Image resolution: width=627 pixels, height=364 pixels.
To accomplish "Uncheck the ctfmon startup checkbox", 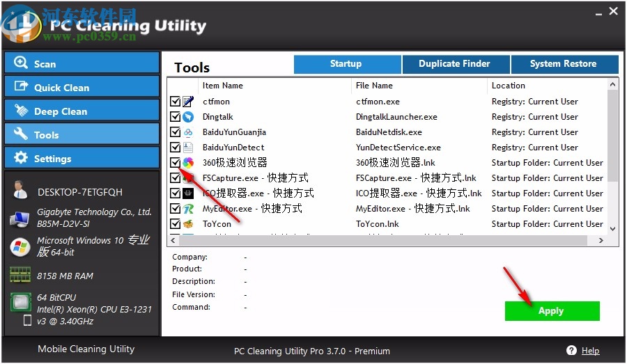I will (x=175, y=102).
